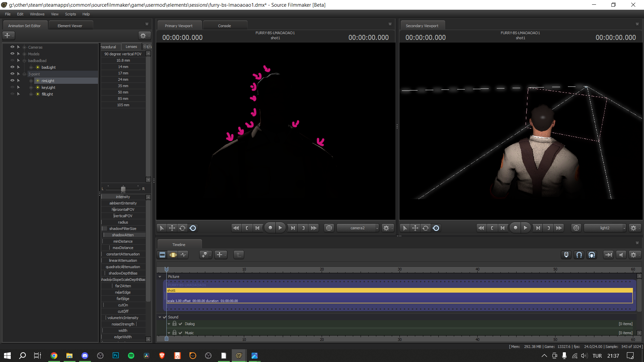Open the Scripts menu
This screenshot has width=644, height=362.
pyautogui.click(x=70, y=14)
